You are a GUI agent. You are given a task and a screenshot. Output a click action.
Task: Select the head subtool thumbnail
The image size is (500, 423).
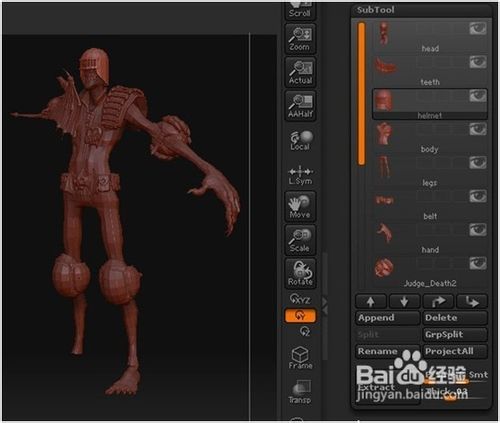click(384, 33)
